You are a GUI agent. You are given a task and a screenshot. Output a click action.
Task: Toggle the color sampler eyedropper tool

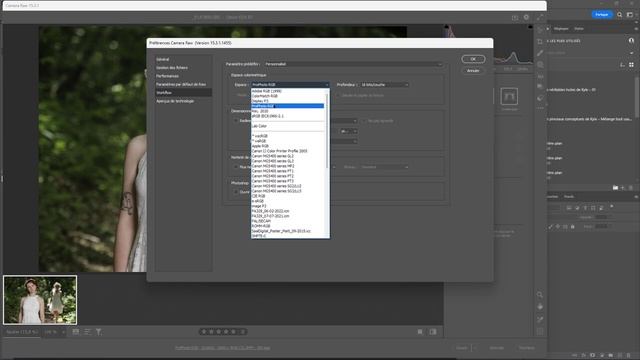tap(540, 320)
